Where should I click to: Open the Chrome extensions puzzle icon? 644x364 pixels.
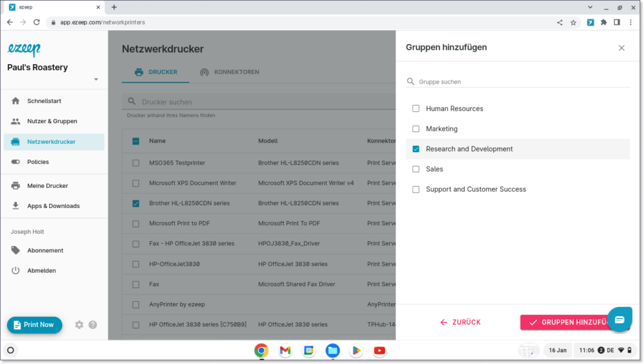click(x=603, y=23)
